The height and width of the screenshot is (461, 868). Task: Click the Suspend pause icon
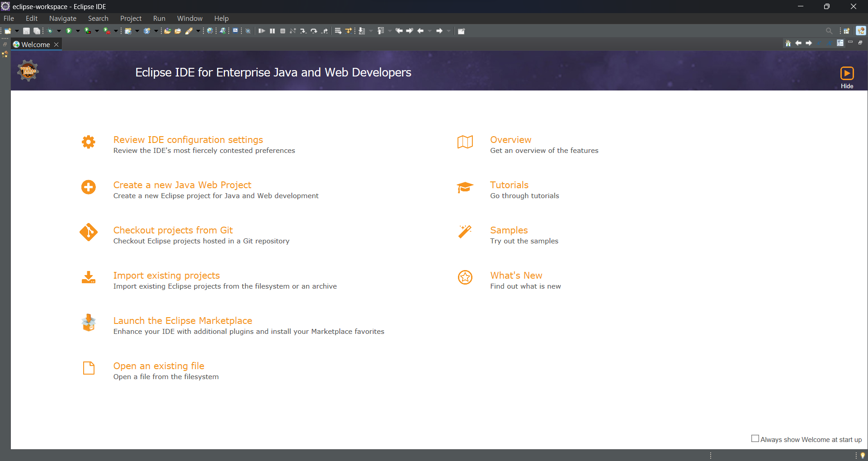(x=272, y=31)
